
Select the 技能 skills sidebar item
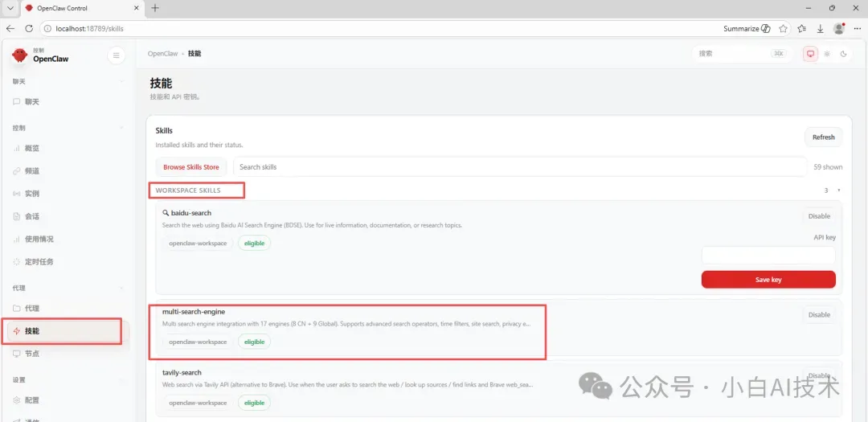tap(68, 331)
